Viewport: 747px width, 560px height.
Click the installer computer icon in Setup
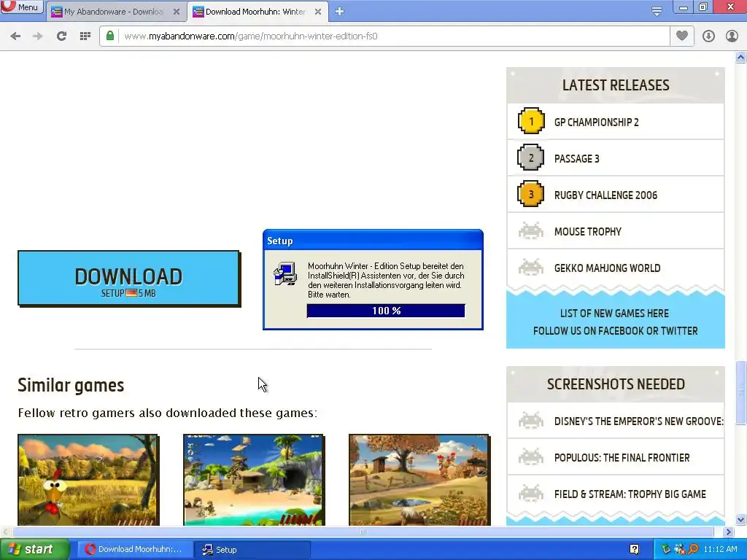tap(285, 274)
